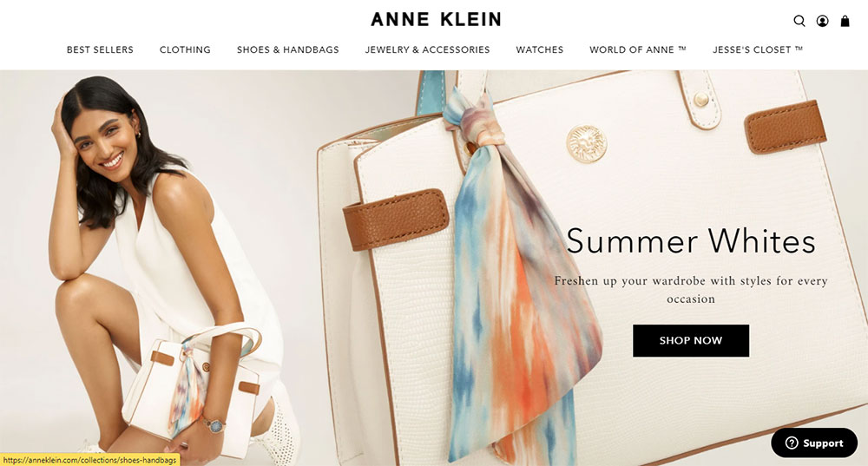Open the Support chat button

click(814, 443)
